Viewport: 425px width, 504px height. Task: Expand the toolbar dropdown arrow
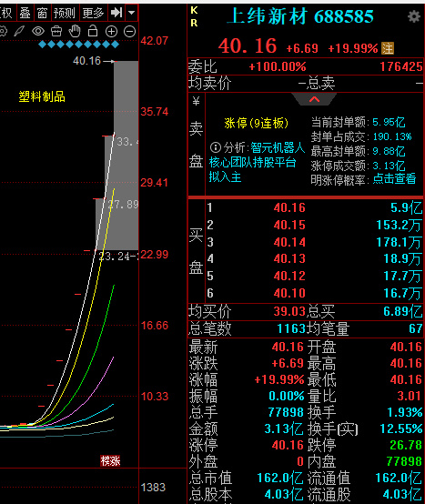pos(131,13)
